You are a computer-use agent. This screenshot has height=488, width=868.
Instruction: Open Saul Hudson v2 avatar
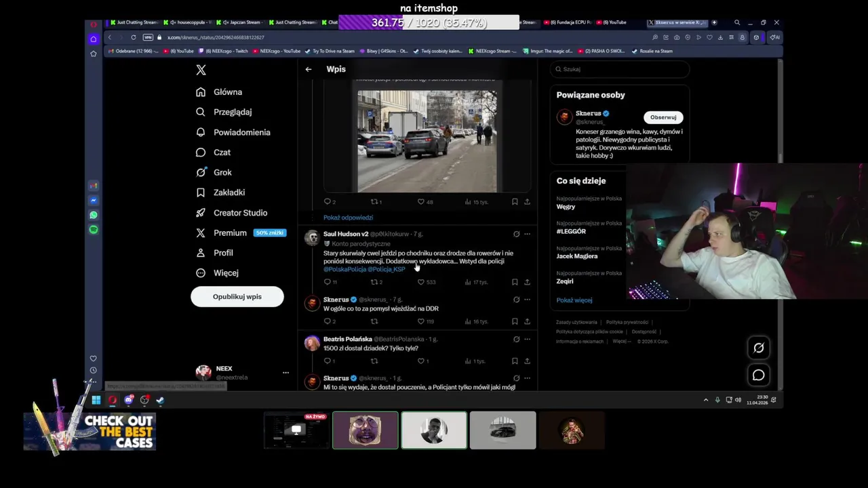coord(312,238)
